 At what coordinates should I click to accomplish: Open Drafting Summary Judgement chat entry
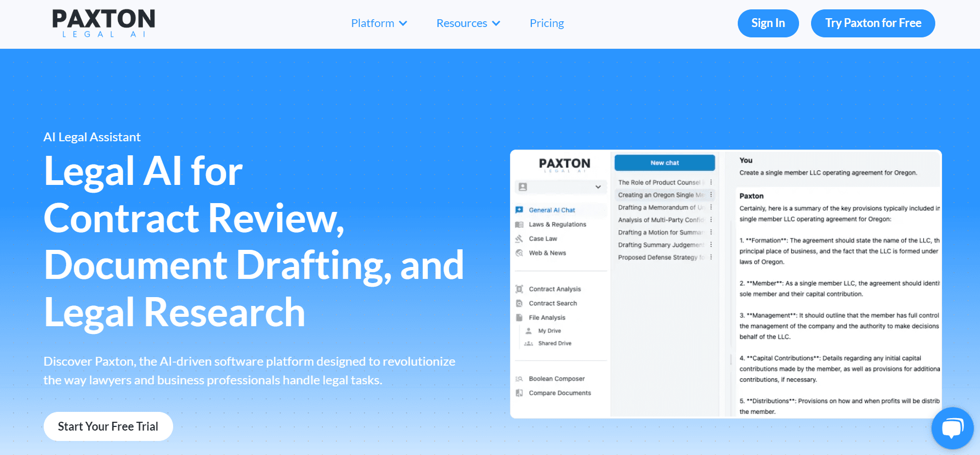(x=661, y=245)
